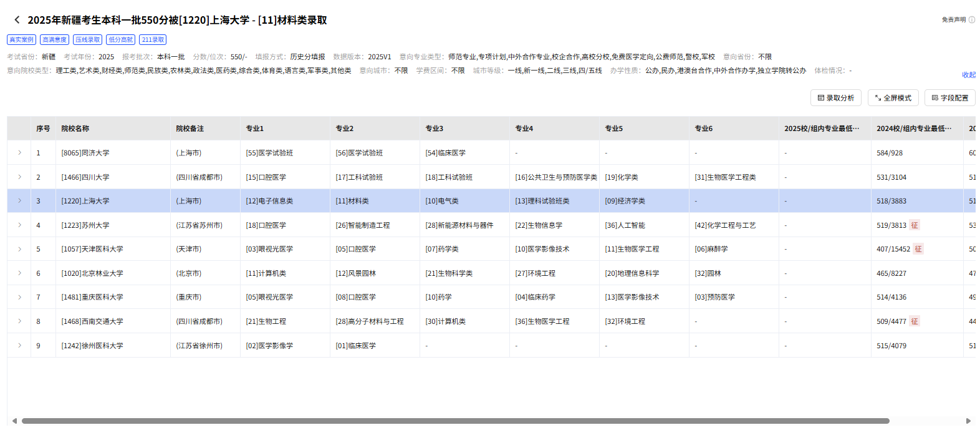Expand row 4 苏州大学
This screenshot has width=980, height=430.
(19, 225)
